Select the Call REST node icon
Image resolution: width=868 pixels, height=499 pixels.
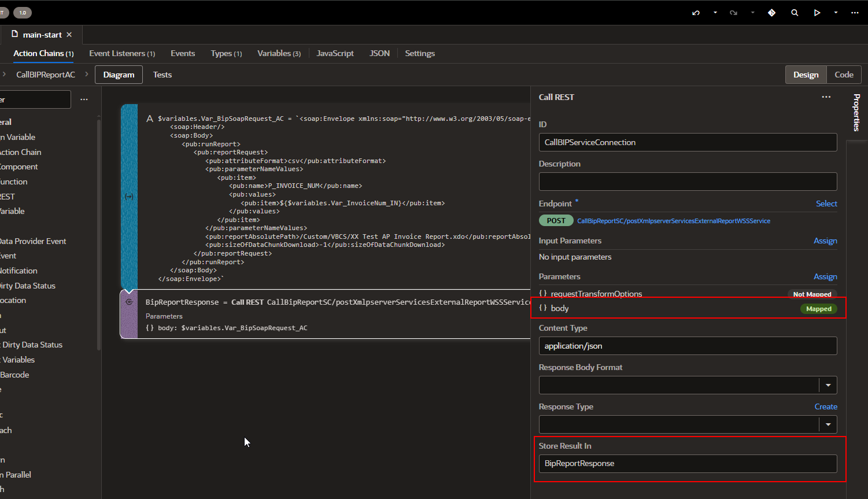pos(129,302)
